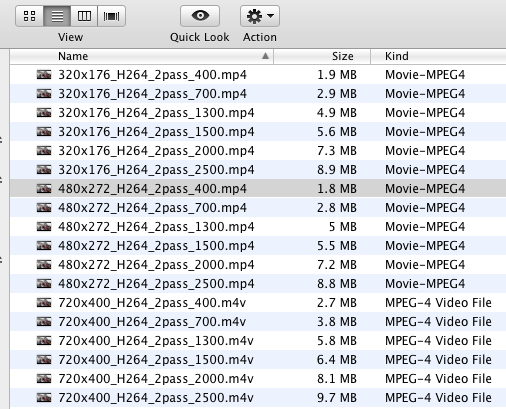This screenshot has width=506, height=409.
Task: Select file 320x176_H264_2pass_1500.mp4
Action: click(x=258, y=131)
